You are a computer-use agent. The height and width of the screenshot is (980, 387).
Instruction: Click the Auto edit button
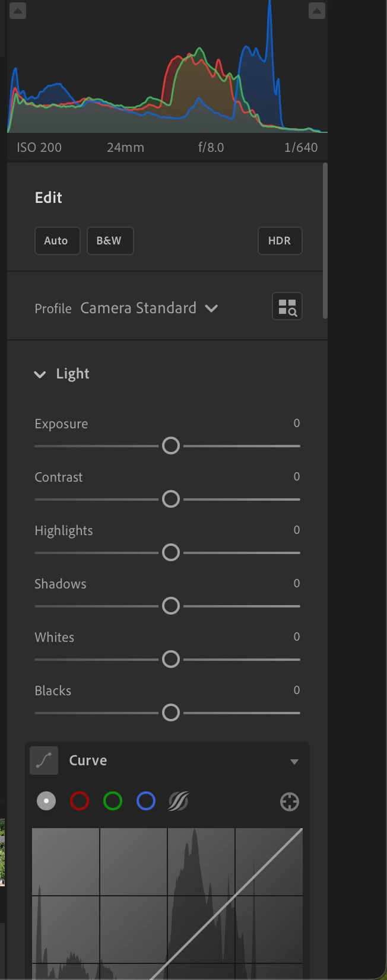[x=57, y=241]
